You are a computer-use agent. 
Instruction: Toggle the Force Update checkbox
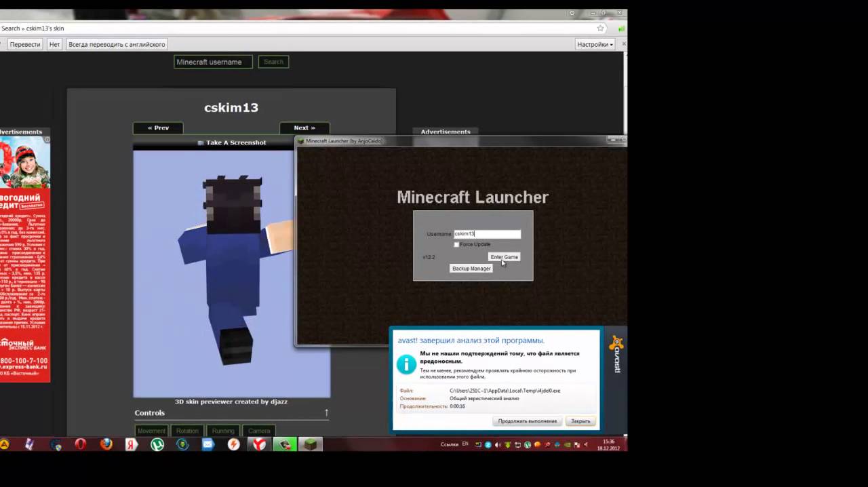[x=456, y=244]
